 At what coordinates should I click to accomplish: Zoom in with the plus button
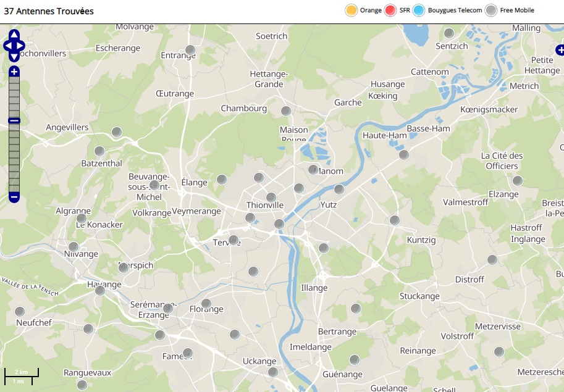click(14, 72)
